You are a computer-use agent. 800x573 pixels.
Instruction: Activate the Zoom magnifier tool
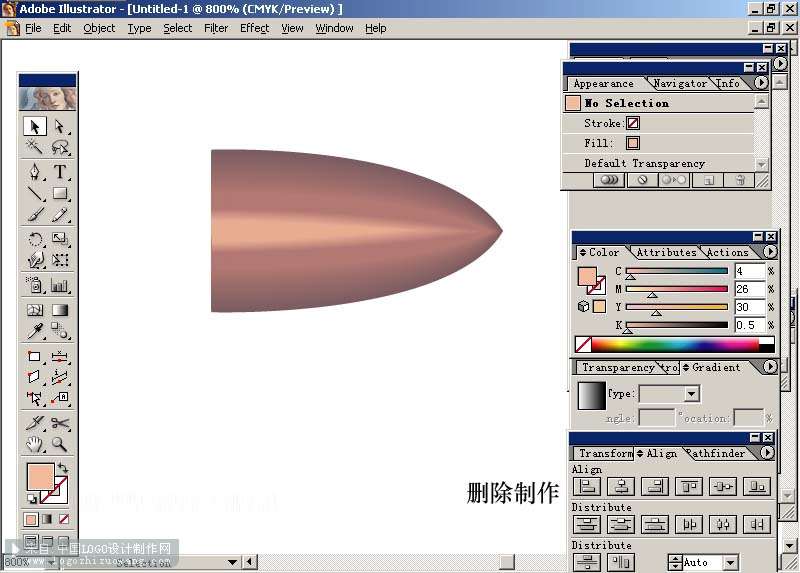pos(60,444)
